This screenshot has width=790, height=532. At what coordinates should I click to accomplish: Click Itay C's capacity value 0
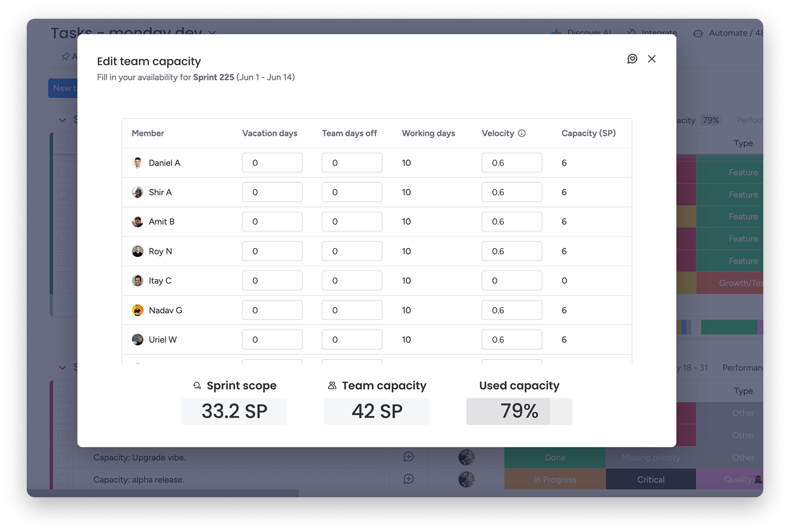(564, 281)
